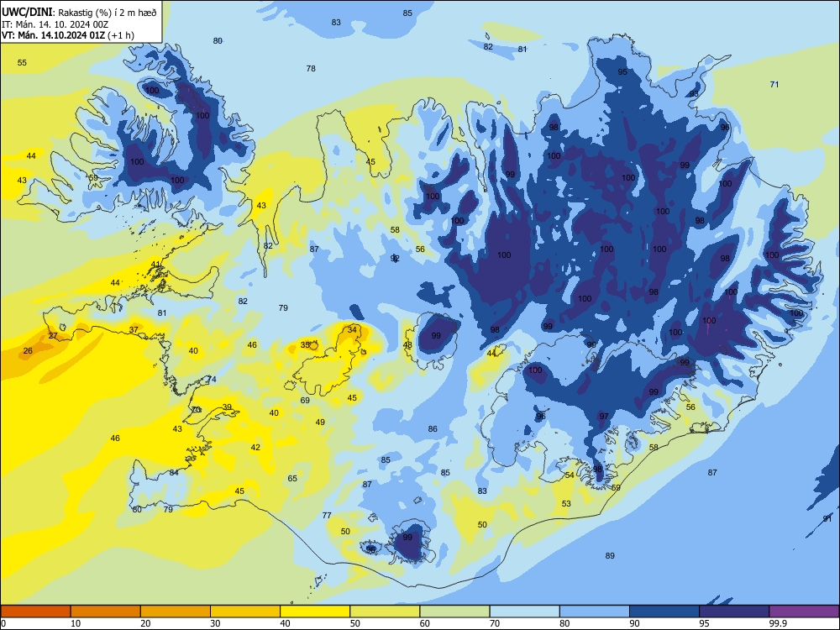Click the 70–80 pale blue legend swatch
The image size is (840, 630).
click(x=525, y=612)
